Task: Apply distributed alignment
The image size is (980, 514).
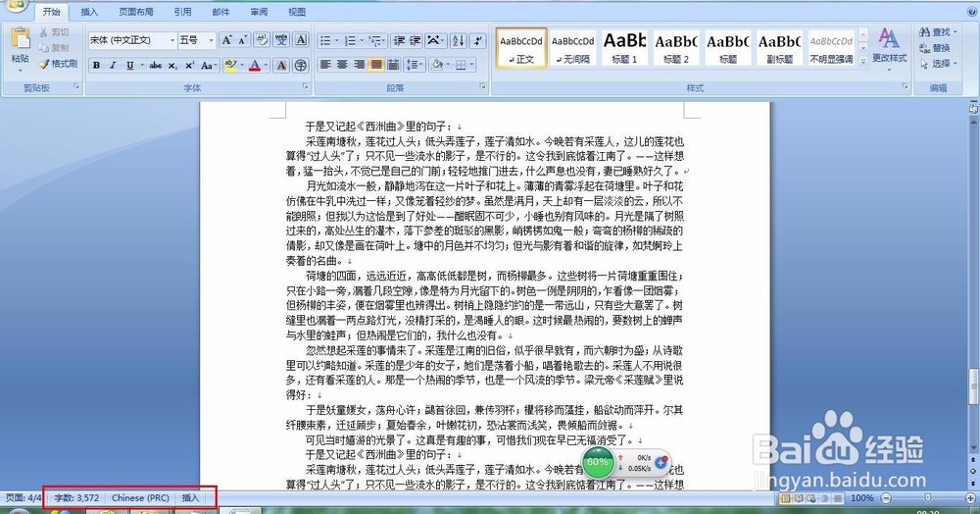Action: (393, 65)
